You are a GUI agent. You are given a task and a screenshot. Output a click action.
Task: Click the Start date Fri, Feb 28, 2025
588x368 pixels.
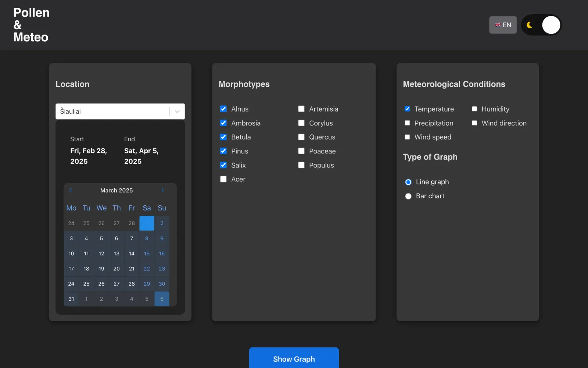[89, 156]
